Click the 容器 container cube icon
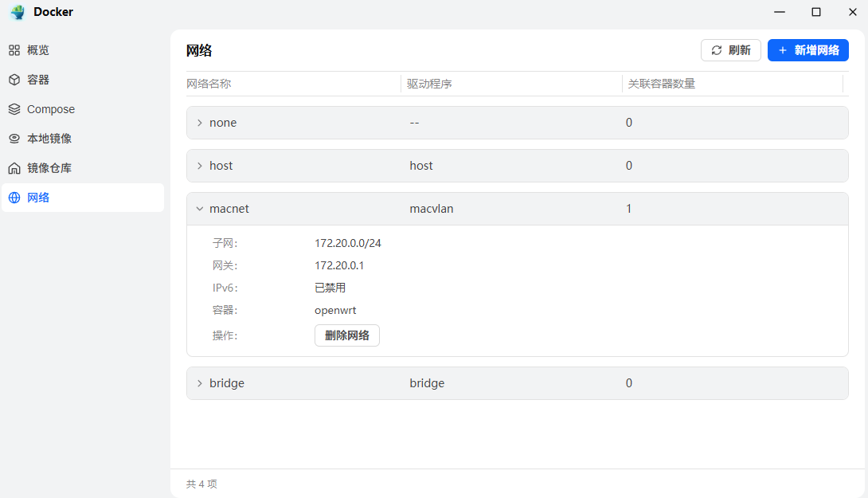This screenshot has width=868, height=498. tap(14, 80)
